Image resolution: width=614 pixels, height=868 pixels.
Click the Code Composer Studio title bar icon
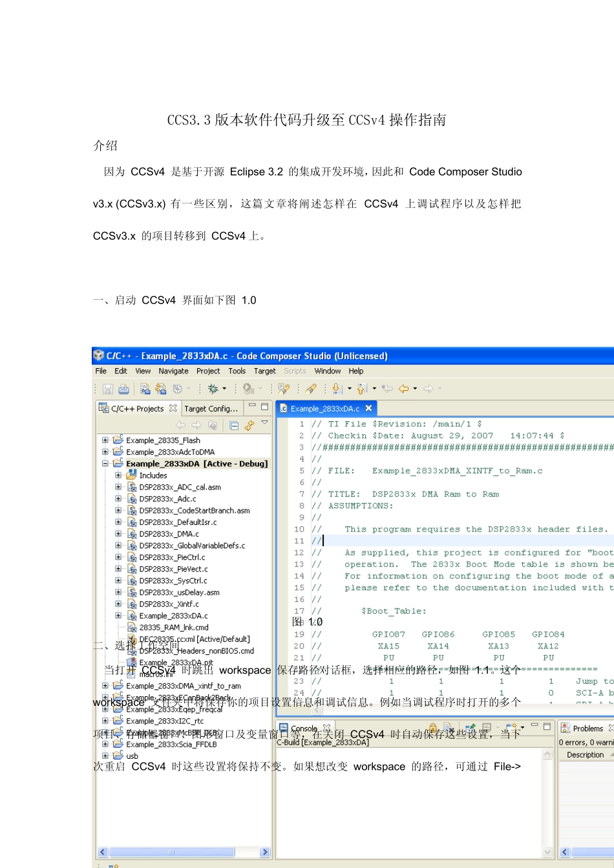[x=98, y=355]
